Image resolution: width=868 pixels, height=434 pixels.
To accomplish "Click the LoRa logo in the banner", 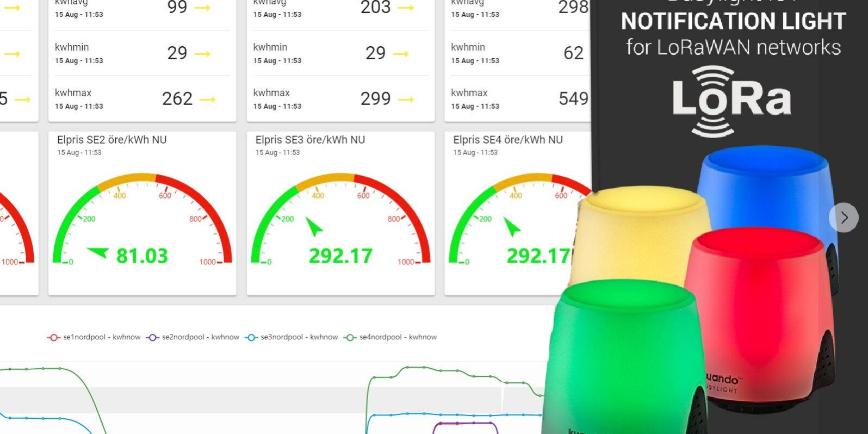I will coord(731,101).
